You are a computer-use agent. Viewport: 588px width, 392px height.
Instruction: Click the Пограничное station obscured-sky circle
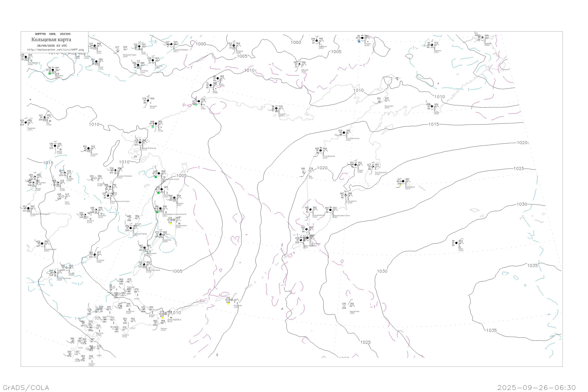[x=174, y=220]
